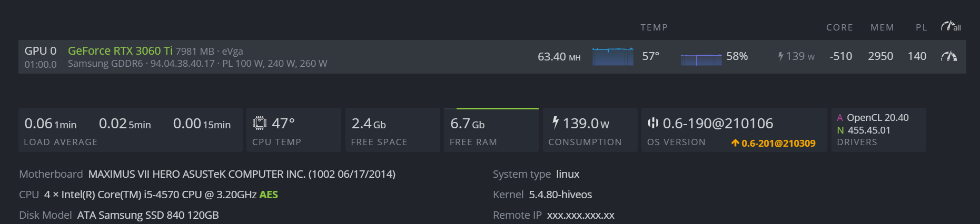Click the CPU chip icon beside 47°
This screenshot has height=224, width=980.
(259, 123)
